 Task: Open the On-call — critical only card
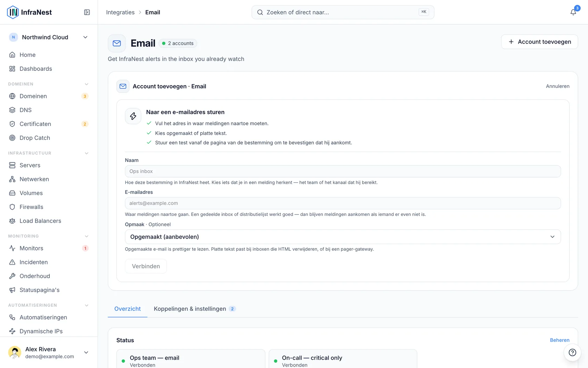(343, 359)
